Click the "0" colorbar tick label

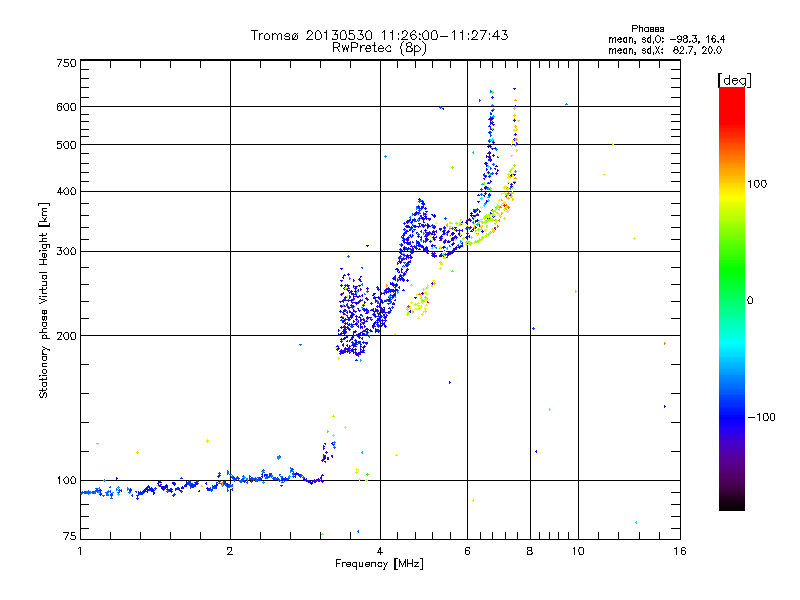click(750, 300)
